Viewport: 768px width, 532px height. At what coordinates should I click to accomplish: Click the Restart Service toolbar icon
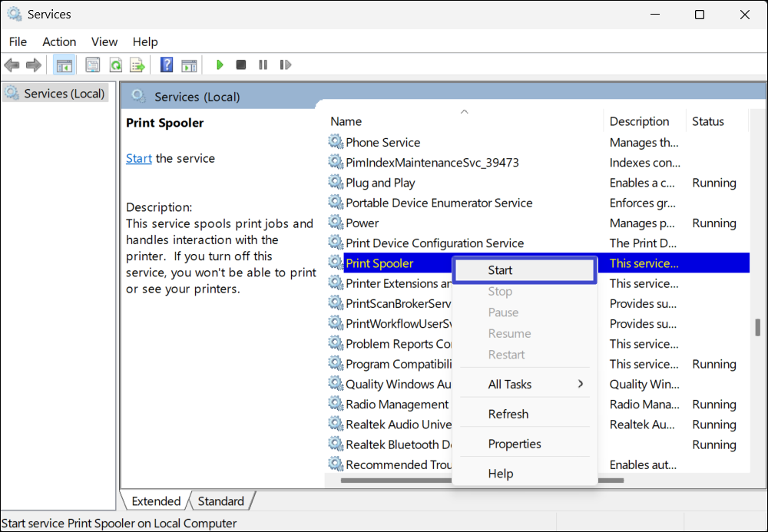point(286,65)
